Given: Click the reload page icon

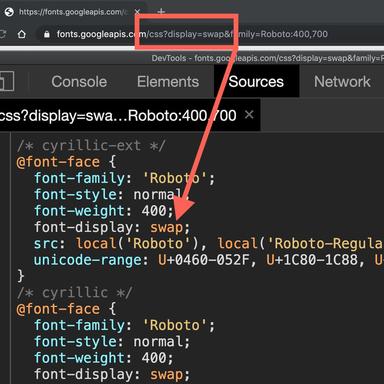Looking at the screenshot, I should click(x=3, y=34).
